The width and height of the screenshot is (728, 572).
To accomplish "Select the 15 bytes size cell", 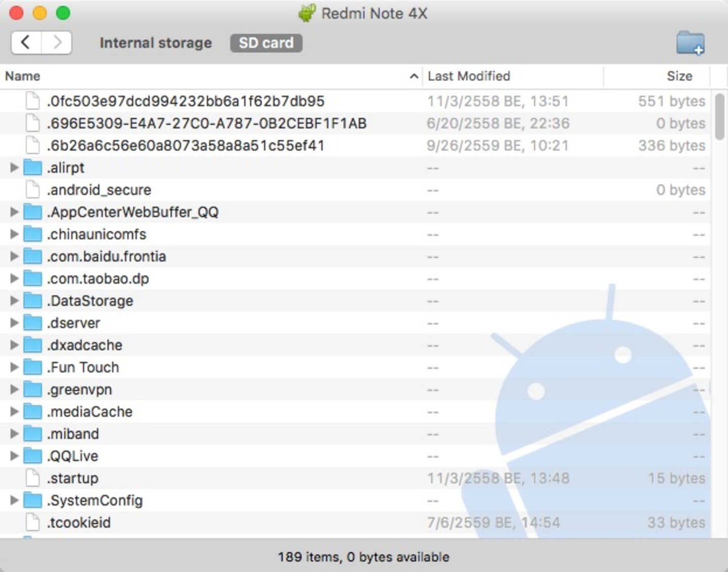I will tap(676, 478).
